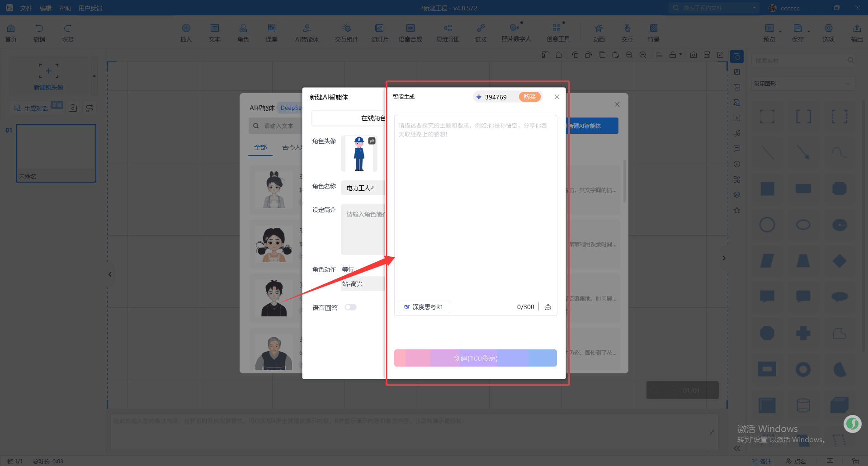Image resolution: width=868 pixels, height=466 pixels.
Task: Open 创意工具 in the toolbar
Action: coord(558,33)
